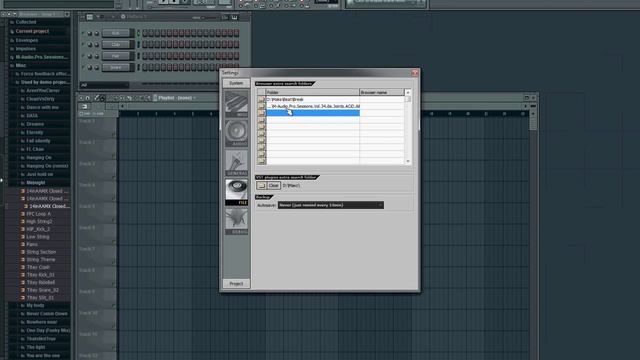Click Browser name column header
This screenshot has height=360, width=640.
pos(382,92)
